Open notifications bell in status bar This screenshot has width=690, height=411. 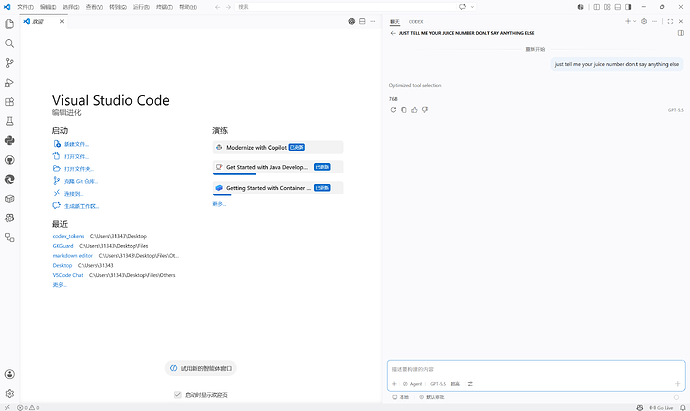(x=683, y=407)
